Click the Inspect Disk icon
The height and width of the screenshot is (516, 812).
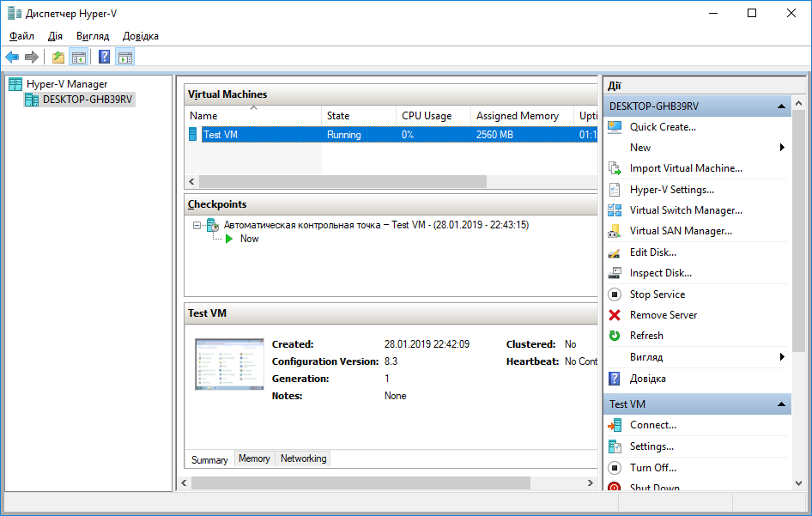[615, 273]
